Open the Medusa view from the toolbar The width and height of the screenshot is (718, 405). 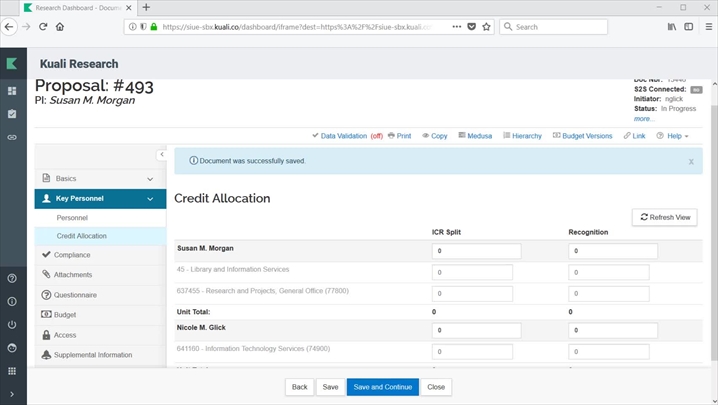pyautogui.click(x=475, y=135)
